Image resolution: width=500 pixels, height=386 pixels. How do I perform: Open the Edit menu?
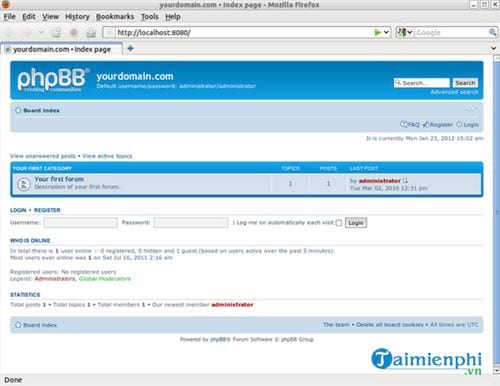tap(29, 17)
